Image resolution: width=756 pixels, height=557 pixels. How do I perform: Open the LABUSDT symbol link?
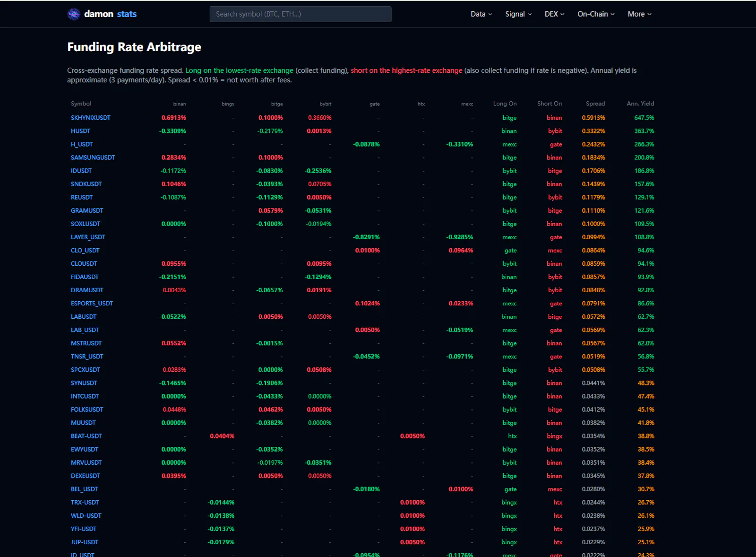tap(84, 316)
